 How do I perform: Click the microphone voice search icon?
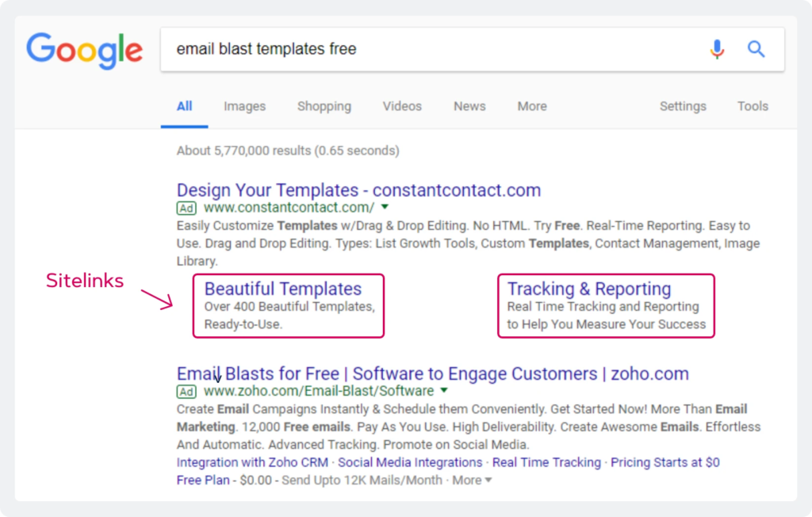pos(718,48)
